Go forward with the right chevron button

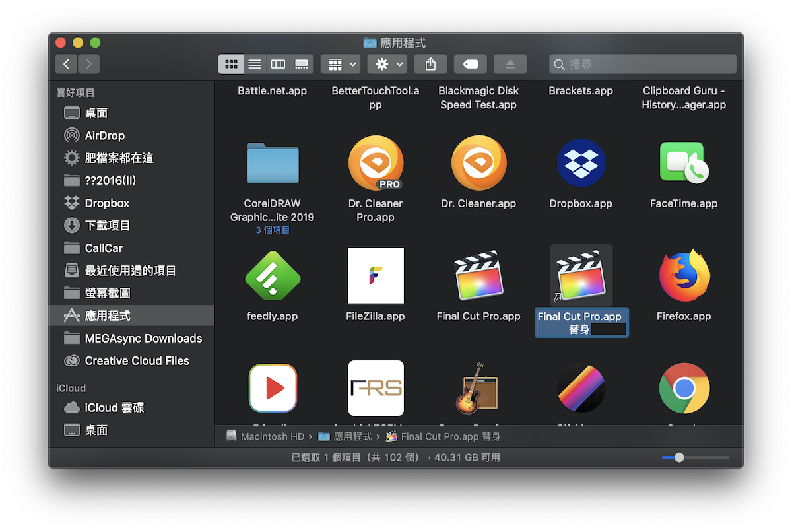click(x=88, y=64)
